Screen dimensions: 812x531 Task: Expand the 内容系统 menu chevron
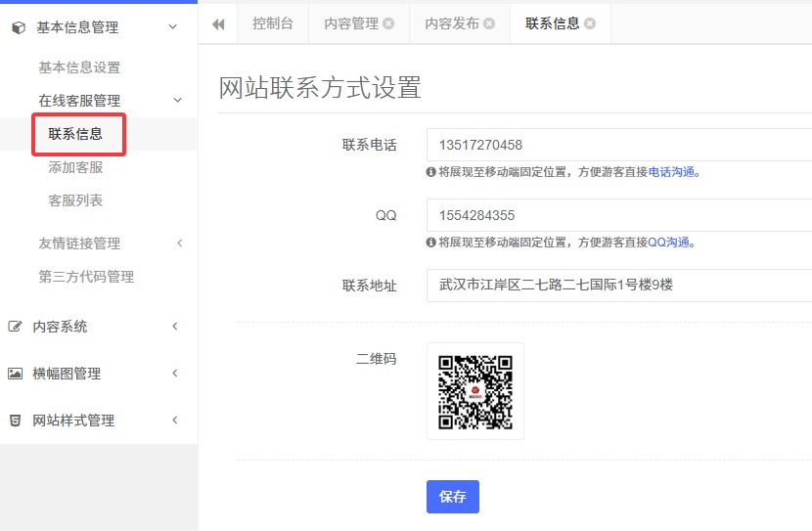pos(175,327)
